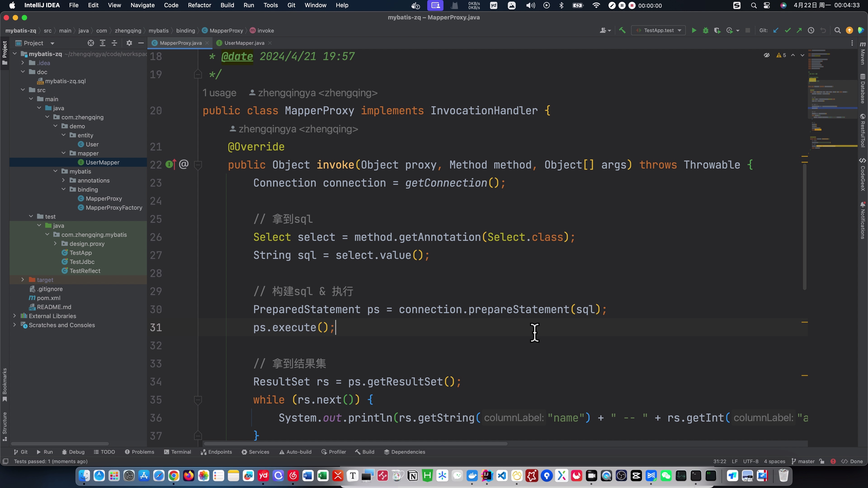Toggle Auto-build tool window
Viewport: 868px width, 488px height.
[x=295, y=452]
